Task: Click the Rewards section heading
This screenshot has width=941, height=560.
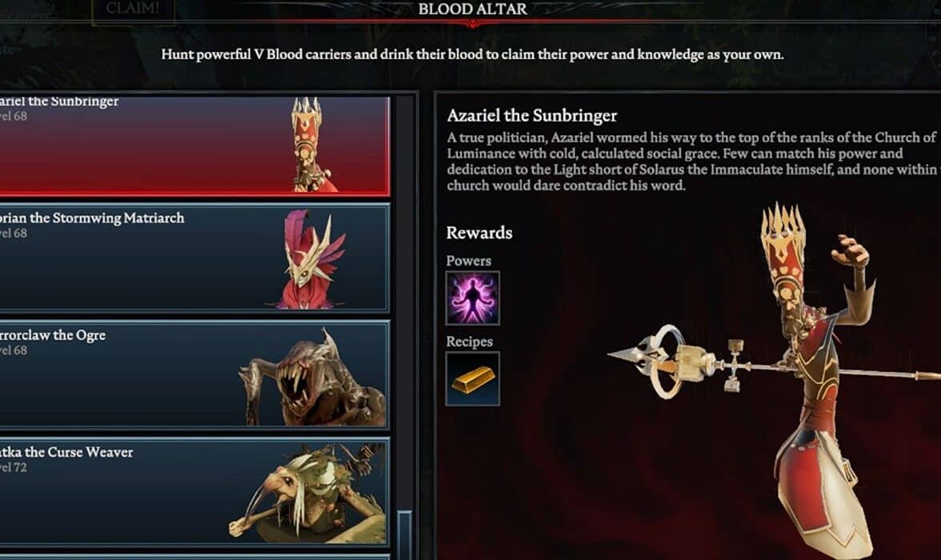Action: coord(479,233)
